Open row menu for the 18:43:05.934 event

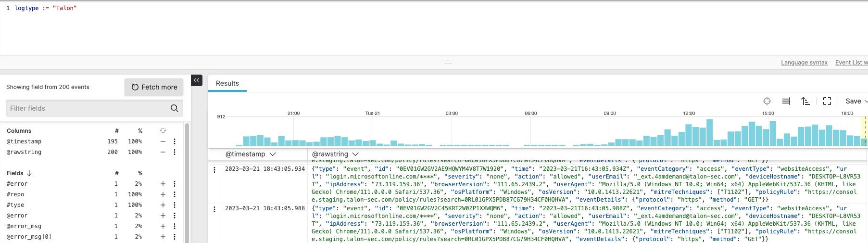[x=214, y=170]
